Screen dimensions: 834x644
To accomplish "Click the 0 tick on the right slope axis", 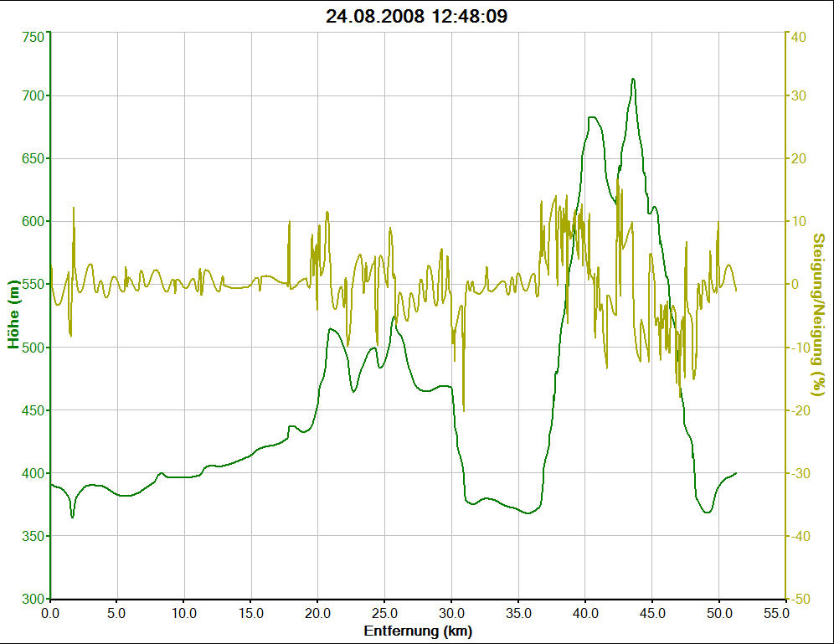I will point(796,285).
